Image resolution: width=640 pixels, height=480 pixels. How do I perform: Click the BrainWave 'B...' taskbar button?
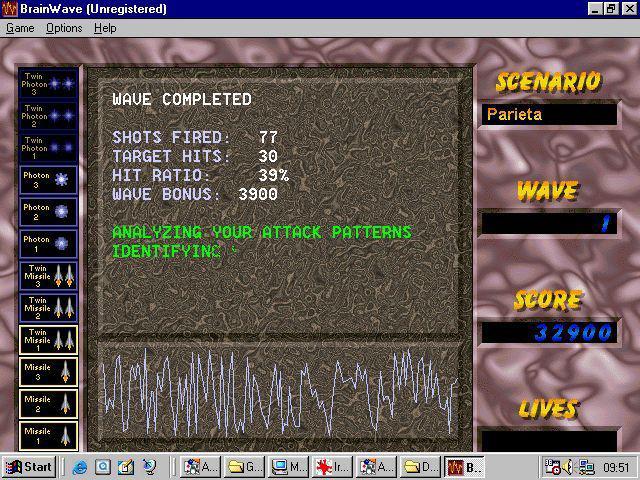click(x=464, y=467)
